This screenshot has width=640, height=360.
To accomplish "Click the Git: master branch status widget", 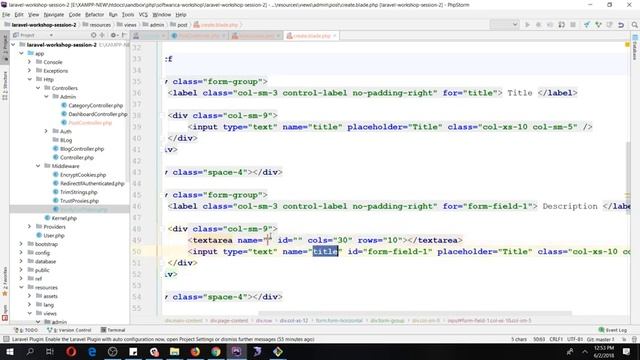I will pos(600,339).
